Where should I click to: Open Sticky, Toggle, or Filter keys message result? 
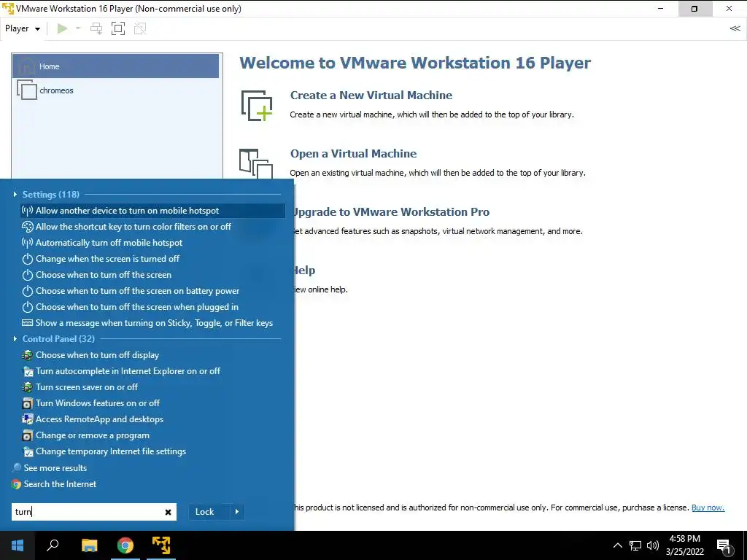click(152, 323)
